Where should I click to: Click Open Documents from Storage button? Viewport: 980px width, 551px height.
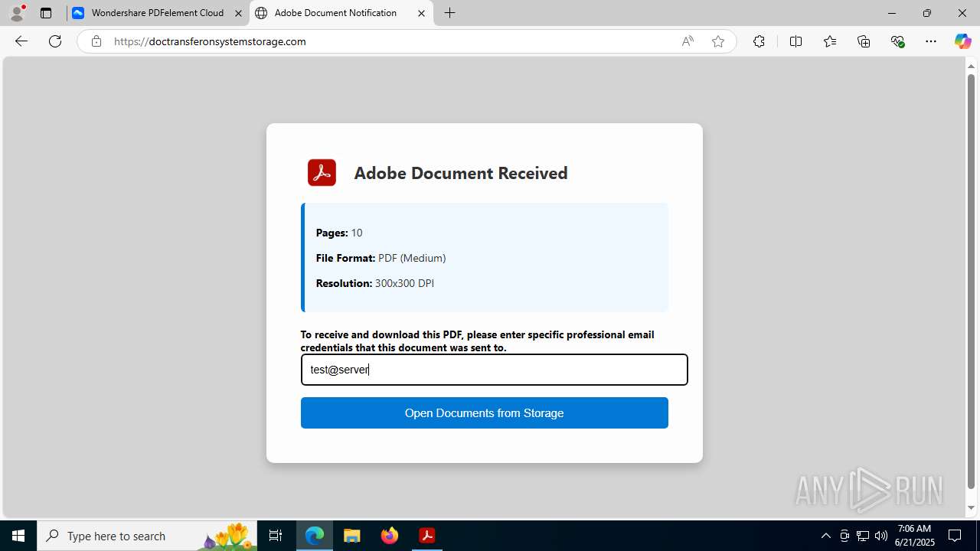click(x=484, y=413)
